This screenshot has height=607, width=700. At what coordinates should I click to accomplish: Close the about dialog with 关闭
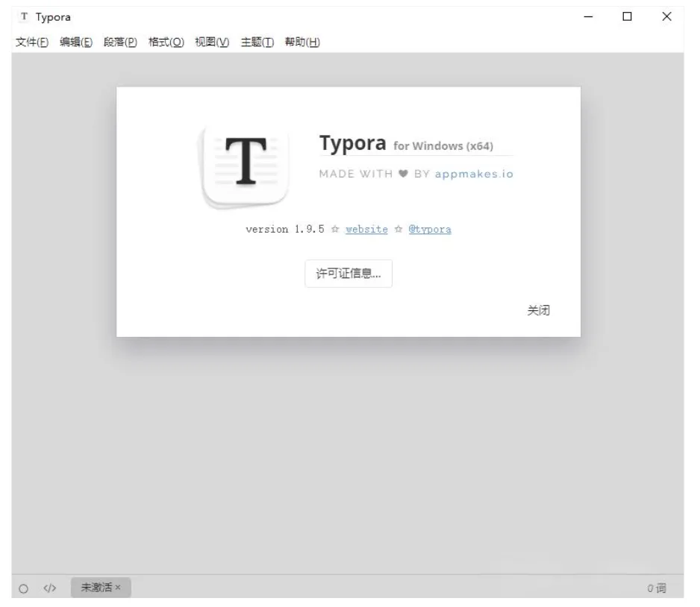tap(538, 310)
